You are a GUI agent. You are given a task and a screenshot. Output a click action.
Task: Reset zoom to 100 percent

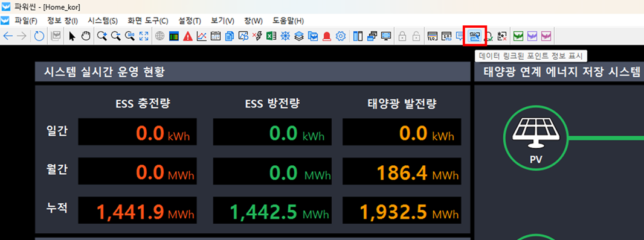[x=130, y=37]
